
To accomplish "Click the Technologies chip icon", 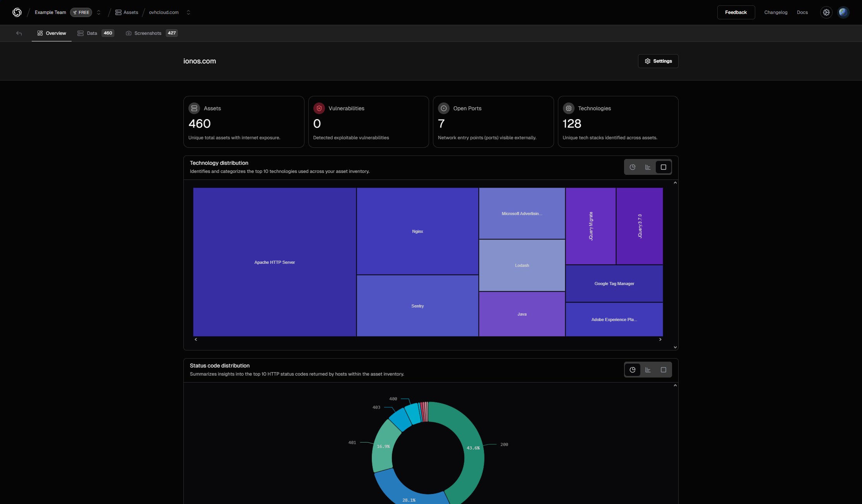I will (x=569, y=108).
